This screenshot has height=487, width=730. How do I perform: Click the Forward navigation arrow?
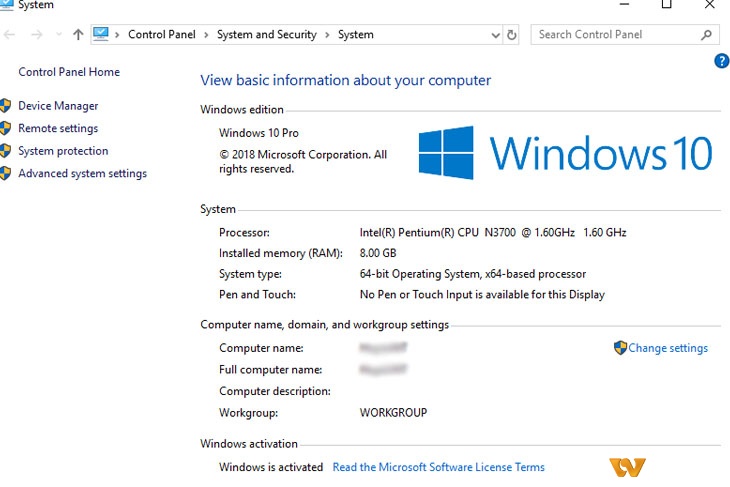[37, 35]
